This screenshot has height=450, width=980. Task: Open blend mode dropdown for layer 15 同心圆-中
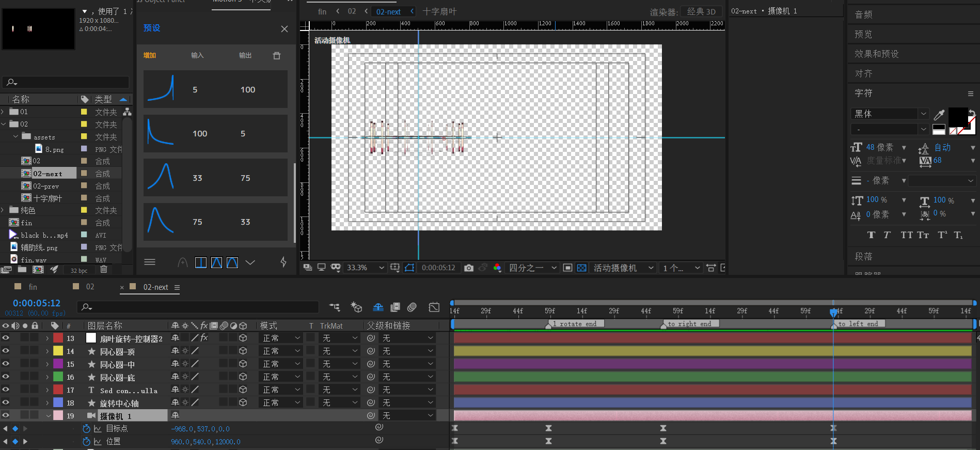pos(282,364)
